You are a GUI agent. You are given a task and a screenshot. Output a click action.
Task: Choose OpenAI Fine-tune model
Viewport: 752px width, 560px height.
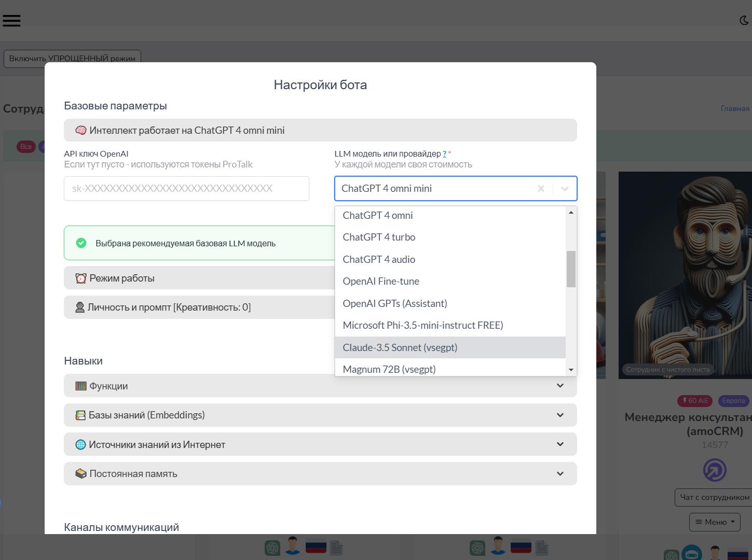[381, 281]
